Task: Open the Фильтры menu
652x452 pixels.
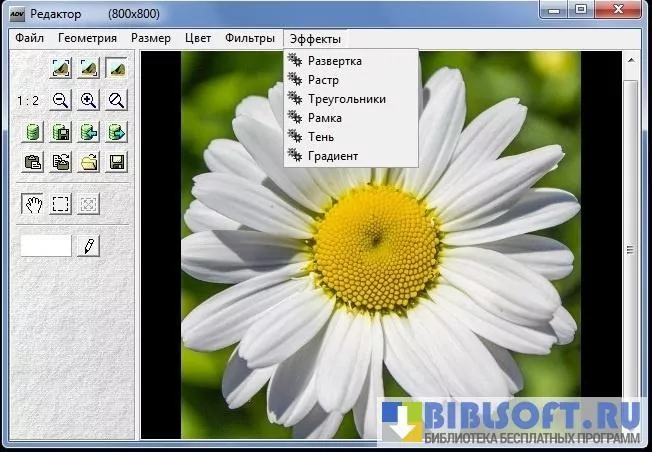Action: [x=250, y=39]
